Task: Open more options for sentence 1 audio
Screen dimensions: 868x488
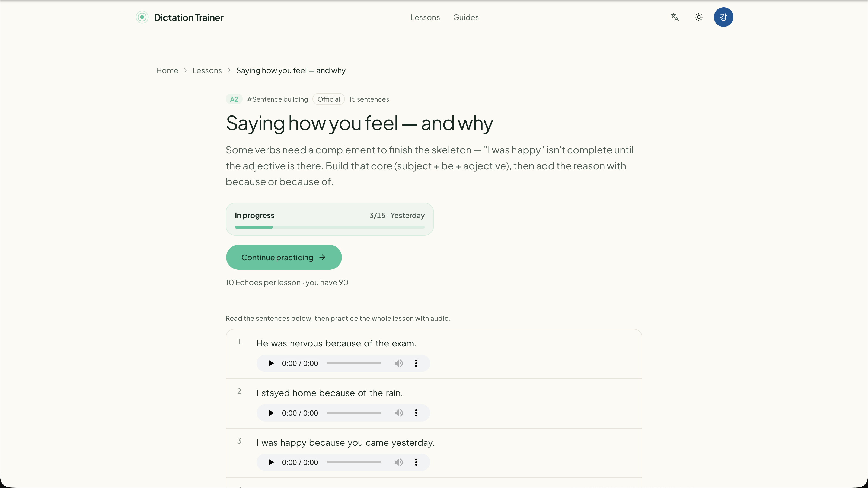Action: point(416,363)
